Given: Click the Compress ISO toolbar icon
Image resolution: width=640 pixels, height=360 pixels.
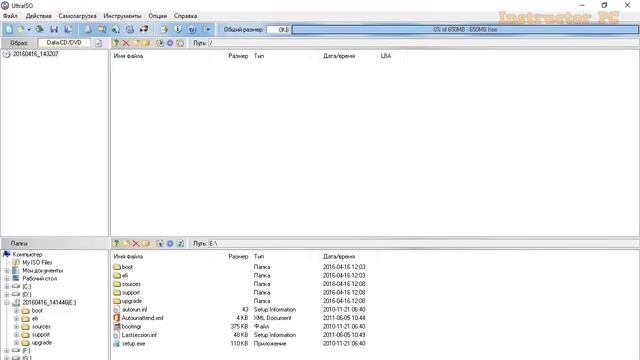Looking at the screenshot, I should [x=102, y=29].
